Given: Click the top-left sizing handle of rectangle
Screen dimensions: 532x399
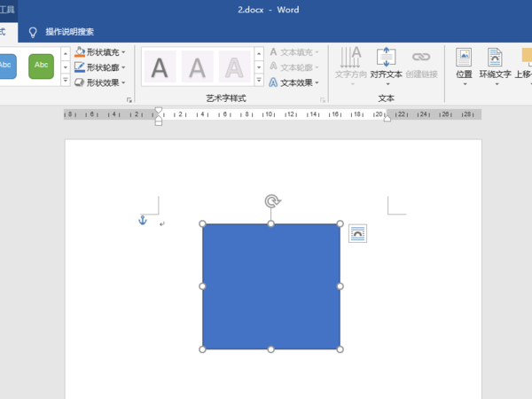Looking at the screenshot, I should coord(202,223).
